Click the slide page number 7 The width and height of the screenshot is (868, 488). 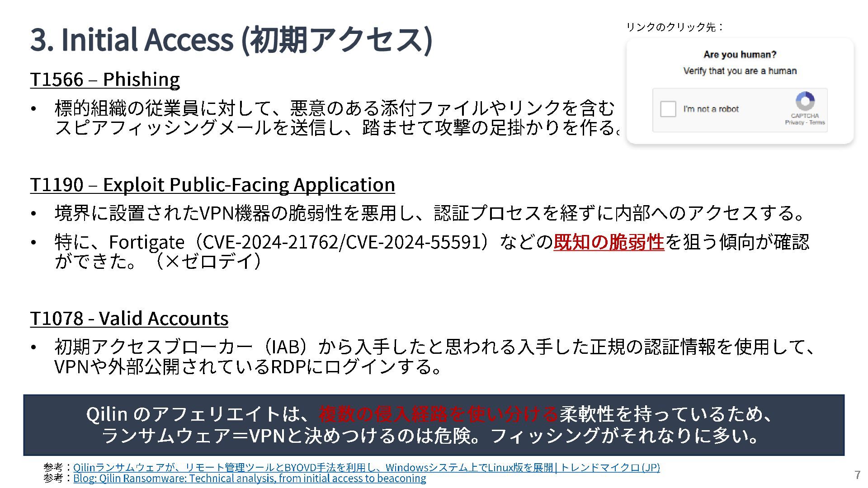click(857, 475)
